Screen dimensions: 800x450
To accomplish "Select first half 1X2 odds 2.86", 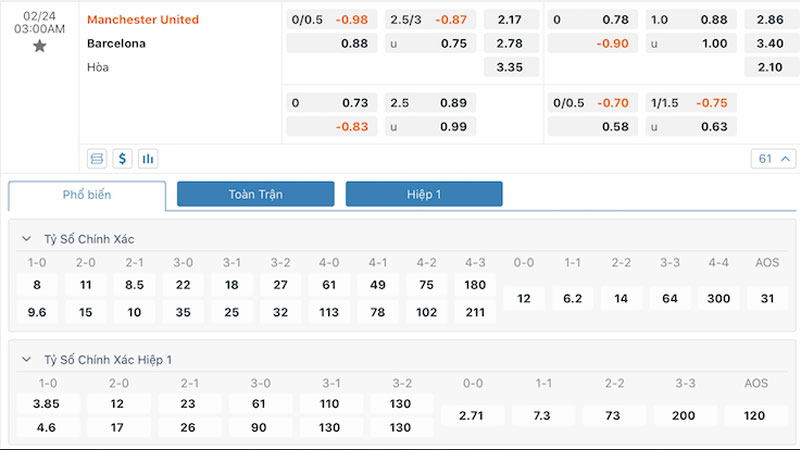I will tap(771, 20).
